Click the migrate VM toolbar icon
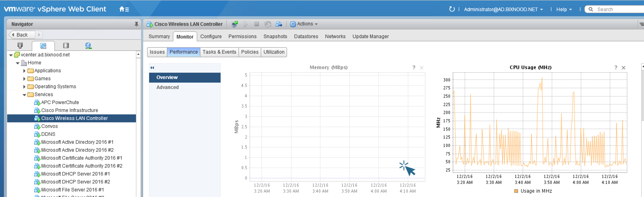644x197 pixels. [279, 24]
